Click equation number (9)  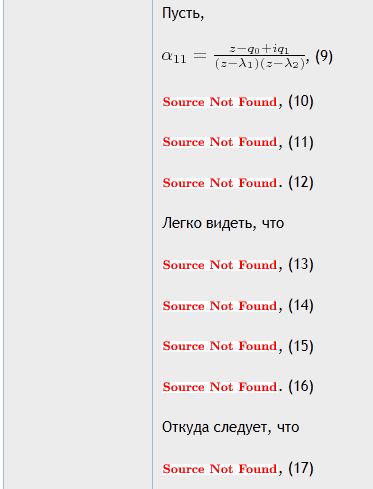point(324,56)
